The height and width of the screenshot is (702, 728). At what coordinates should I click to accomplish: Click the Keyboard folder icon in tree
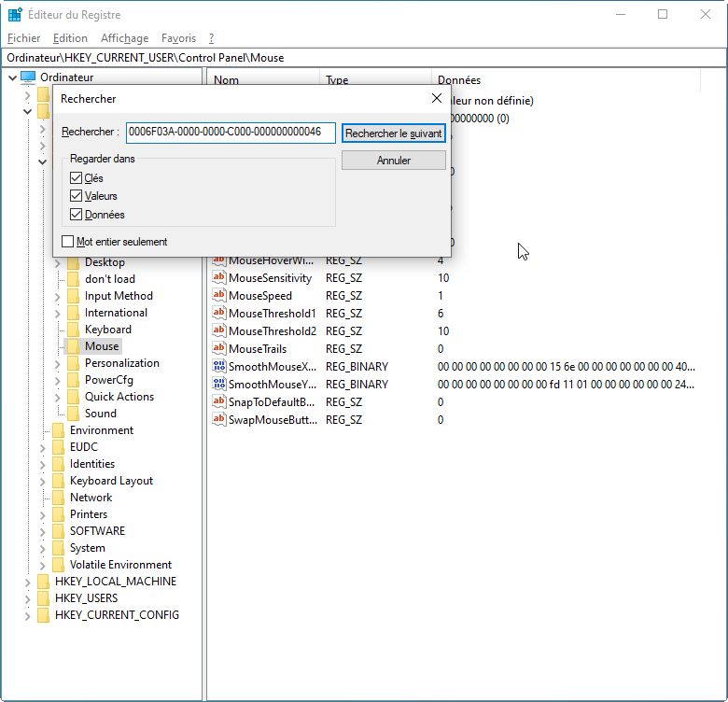pos(74,330)
